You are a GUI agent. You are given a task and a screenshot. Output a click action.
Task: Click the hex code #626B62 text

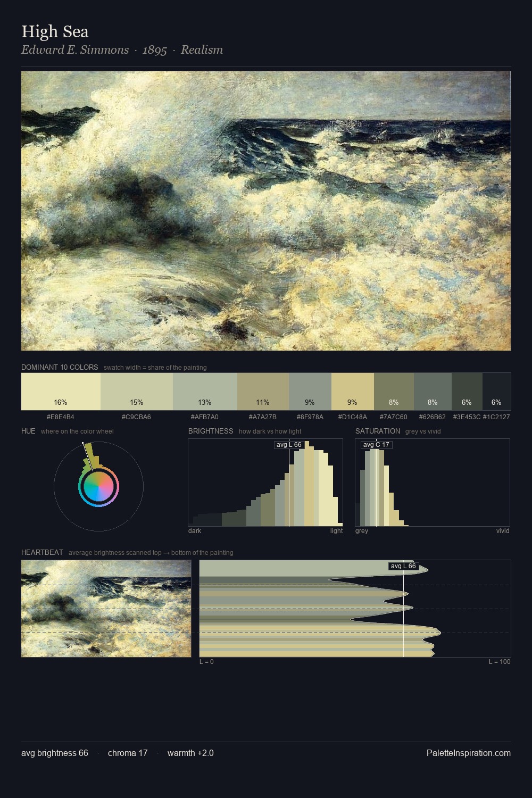coord(433,417)
